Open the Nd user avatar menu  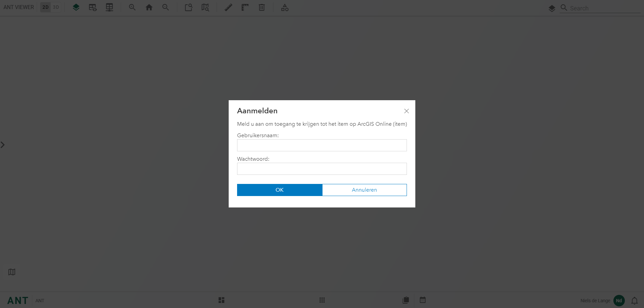pos(619,301)
